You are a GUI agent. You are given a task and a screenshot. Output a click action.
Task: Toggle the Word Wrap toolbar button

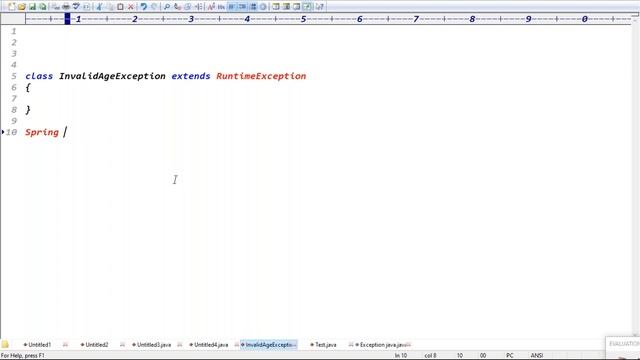(x=231, y=7)
